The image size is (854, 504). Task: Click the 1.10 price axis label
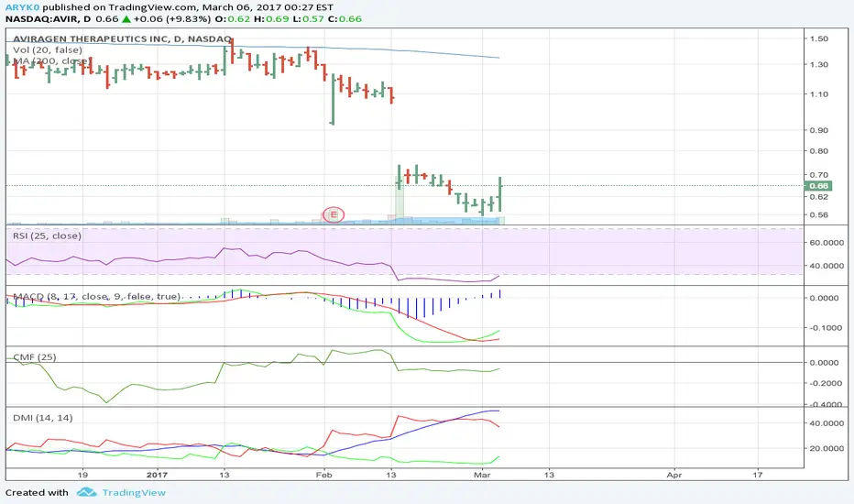[x=818, y=94]
